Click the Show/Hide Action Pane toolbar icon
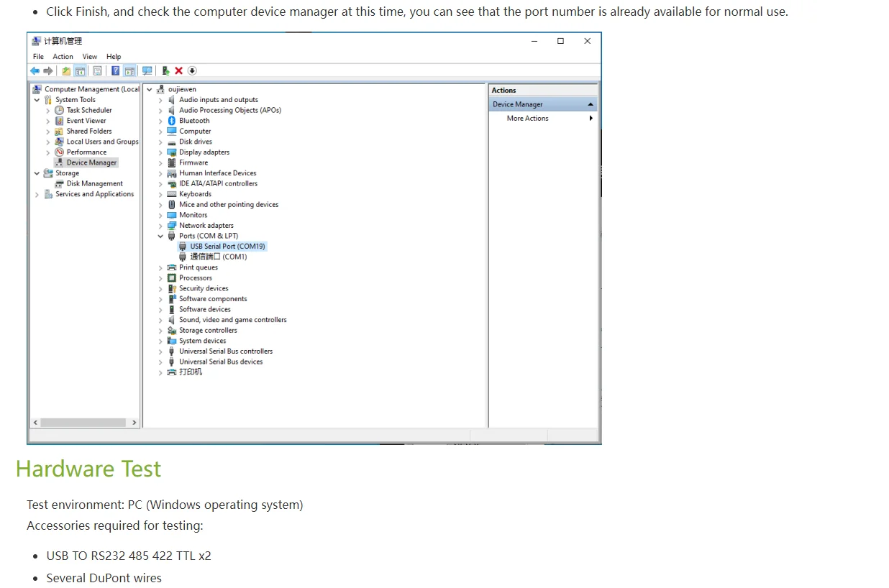This screenshot has width=889, height=588. coord(129,70)
